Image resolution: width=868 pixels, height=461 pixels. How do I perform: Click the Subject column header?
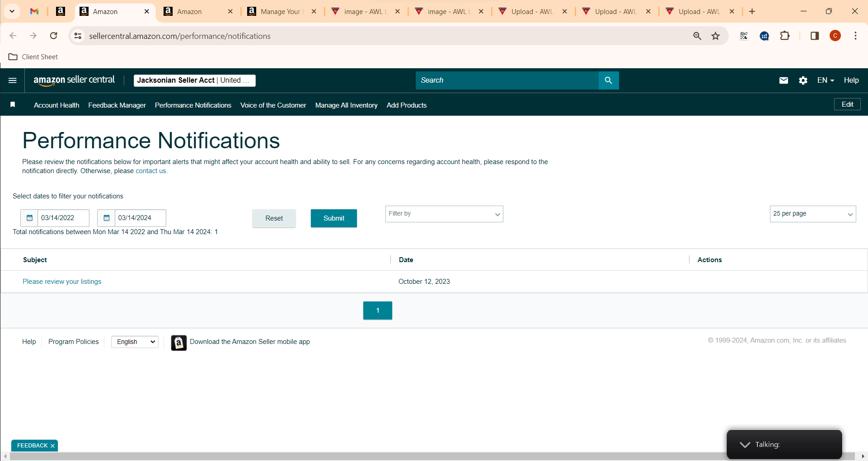[35, 260]
